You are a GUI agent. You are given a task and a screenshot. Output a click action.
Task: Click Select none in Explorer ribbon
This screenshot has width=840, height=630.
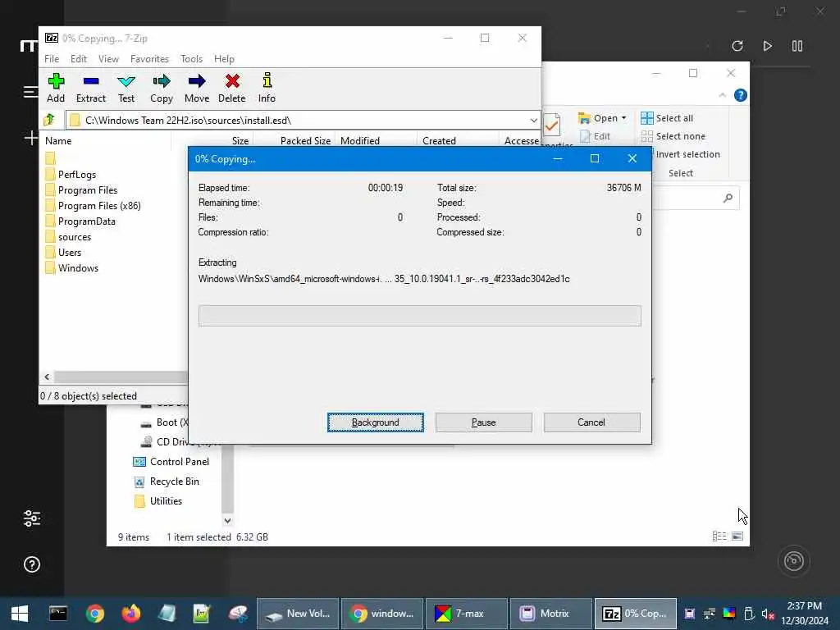(x=673, y=136)
